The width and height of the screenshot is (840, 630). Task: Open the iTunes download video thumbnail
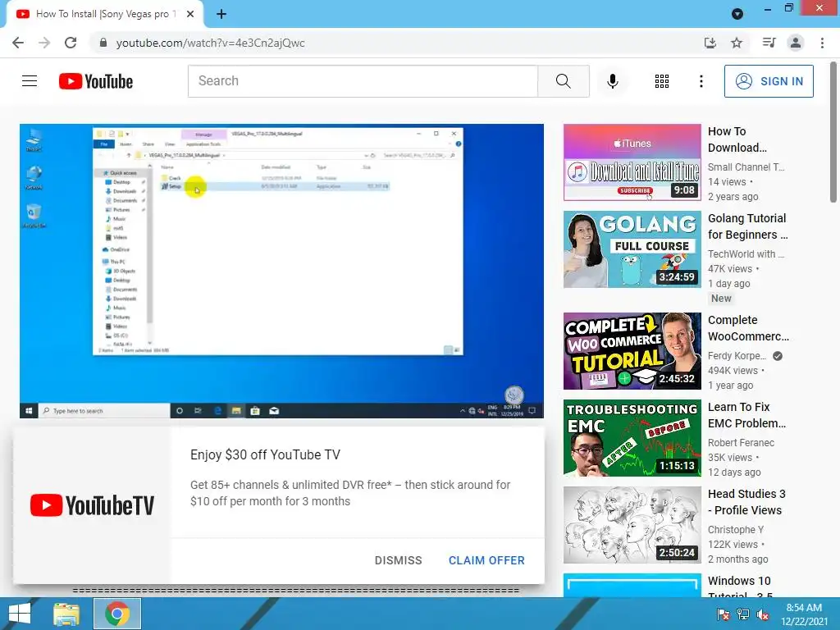coord(632,162)
